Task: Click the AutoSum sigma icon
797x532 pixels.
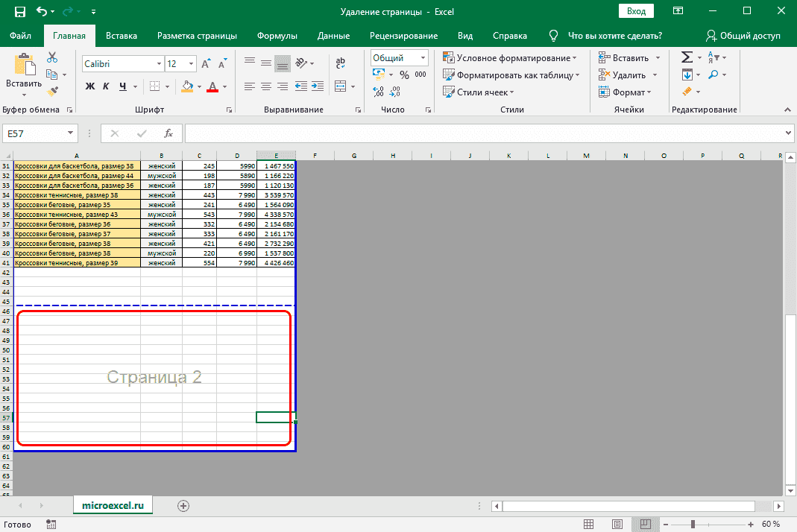Action: (687, 57)
